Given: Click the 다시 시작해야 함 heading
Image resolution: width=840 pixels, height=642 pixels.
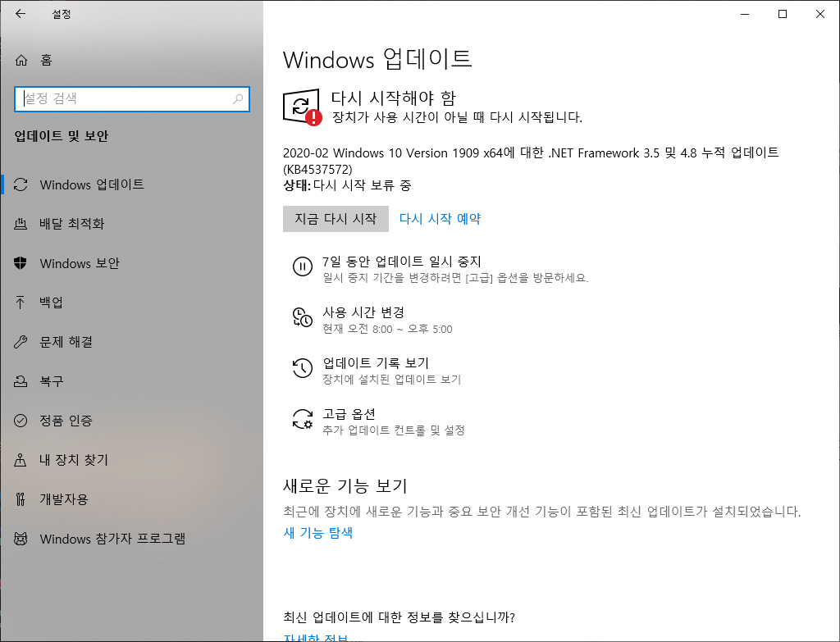Looking at the screenshot, I should (393, 98).
